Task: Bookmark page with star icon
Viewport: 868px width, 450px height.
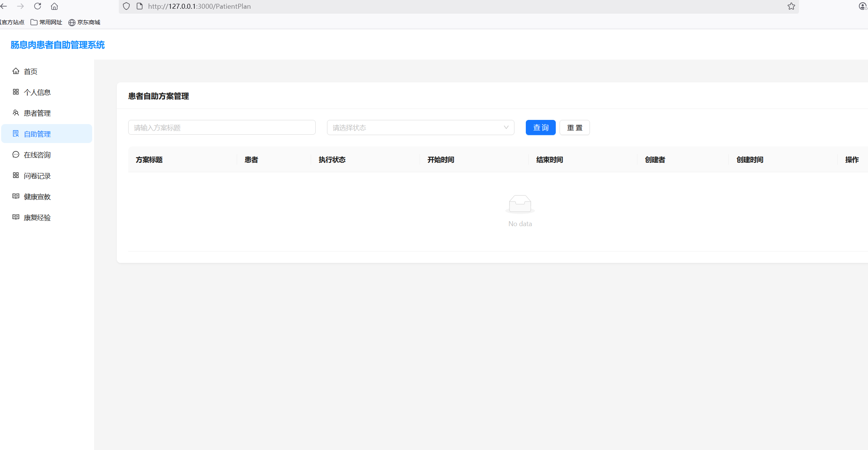Action: coord(791,6)
